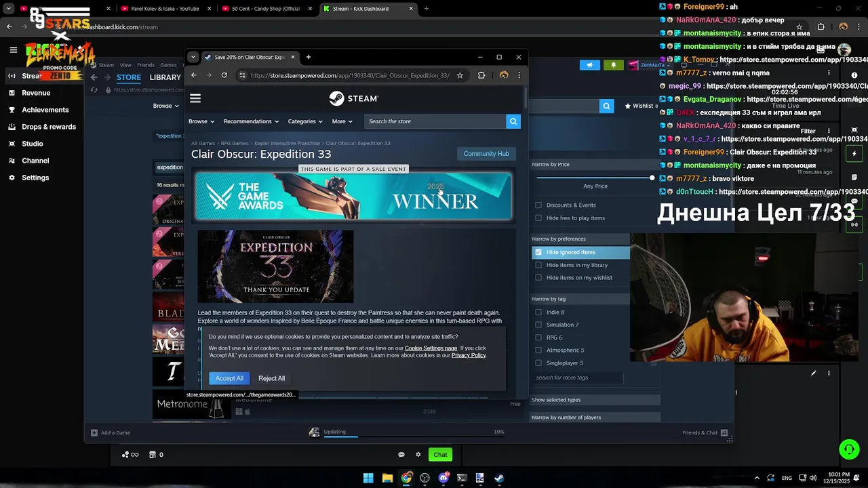
Task: Click the Expedition 33 Thank You Update image
Action: pyautogui.click(x=275, y=266)
